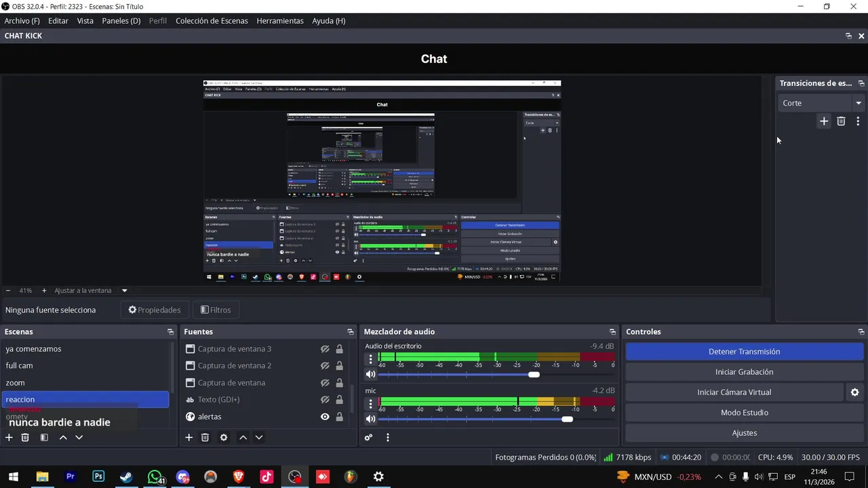Move the source down in Fuentes
Image resolution: width=868 pixels, height=488 pixels.
(258, 438)
